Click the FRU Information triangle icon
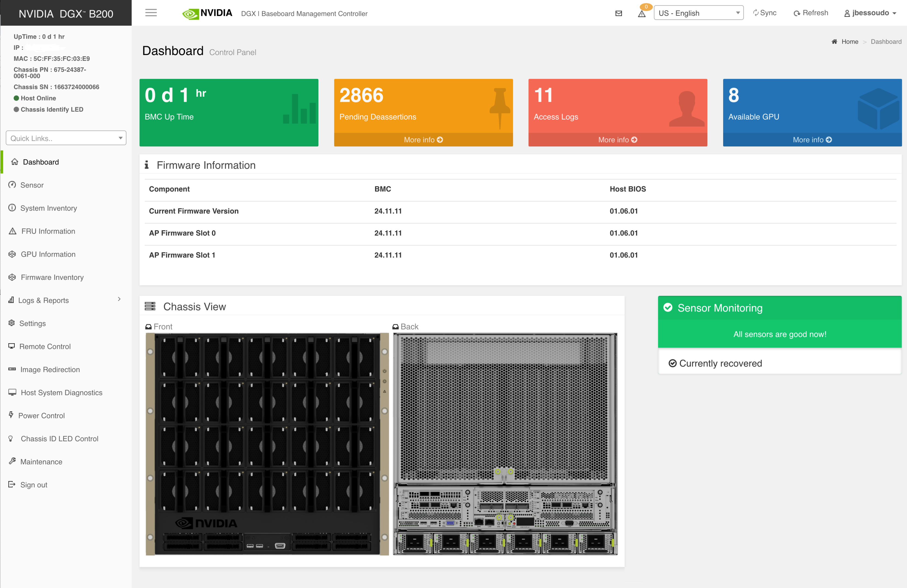 click(x=13, y=231)
